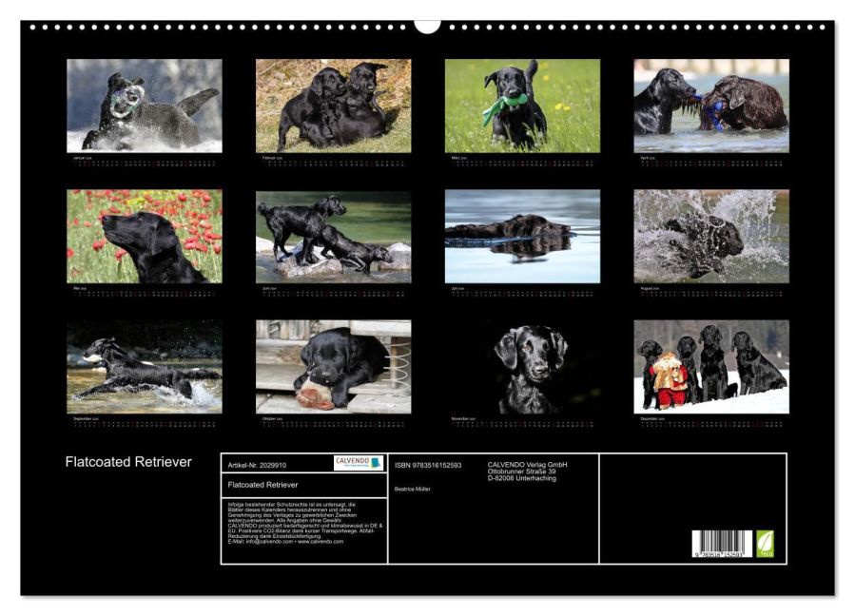The image size is (855, 616).
Task: Select the June photo of dogs on rocks
Action: [333, 236]
